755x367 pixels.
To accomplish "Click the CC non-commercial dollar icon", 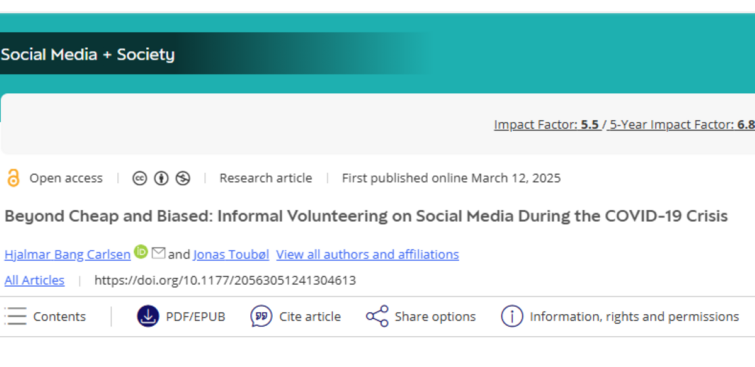I will [x=182, y=178].
